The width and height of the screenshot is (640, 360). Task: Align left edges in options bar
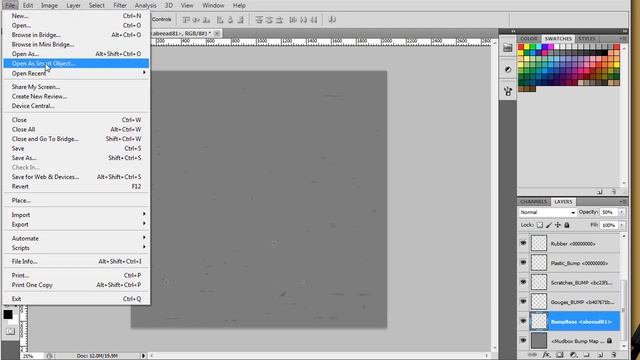point(220,20)
